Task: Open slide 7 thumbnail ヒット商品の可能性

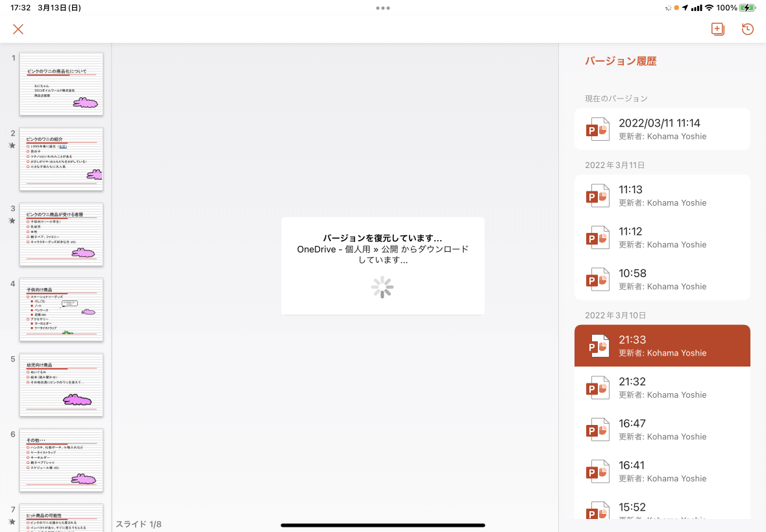Action: (x=61, y=518)
